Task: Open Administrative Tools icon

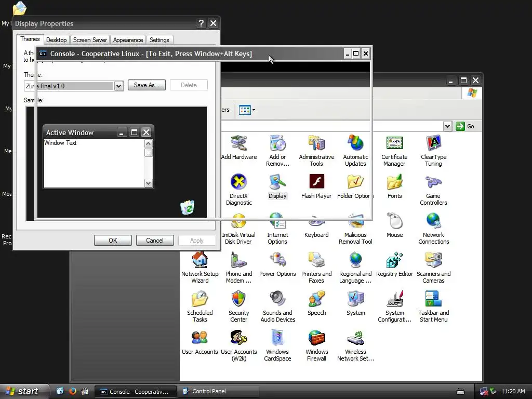Action: pos(316,143)
